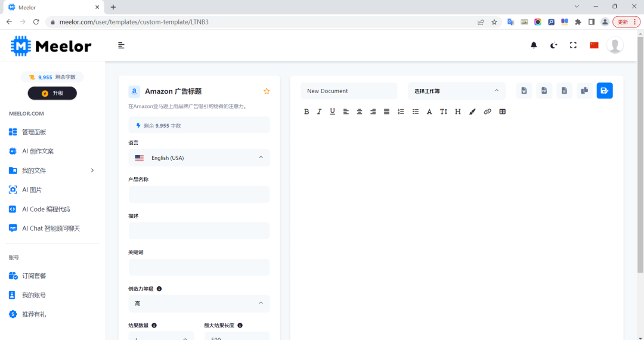Align text right in the editor
Viewport: 644px width, 340px height.
(373, 112)
